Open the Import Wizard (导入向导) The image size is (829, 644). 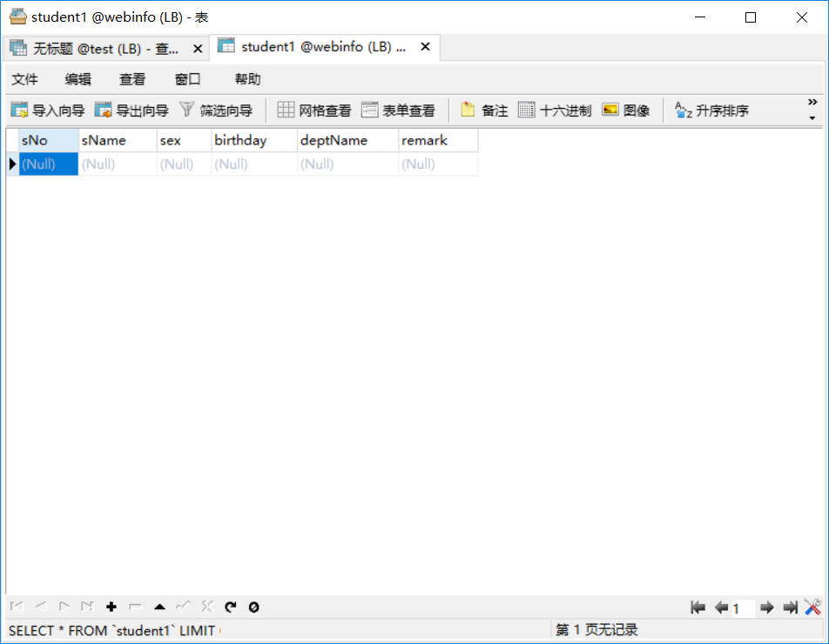point(48,111)
